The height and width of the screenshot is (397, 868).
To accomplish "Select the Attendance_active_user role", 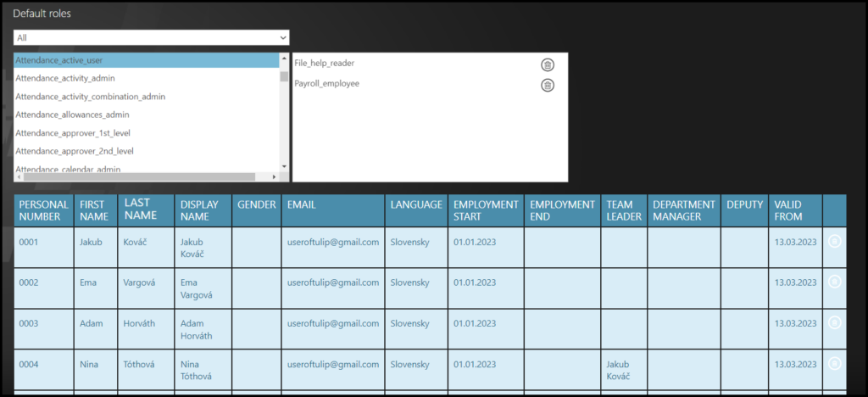I will point(146,60).
